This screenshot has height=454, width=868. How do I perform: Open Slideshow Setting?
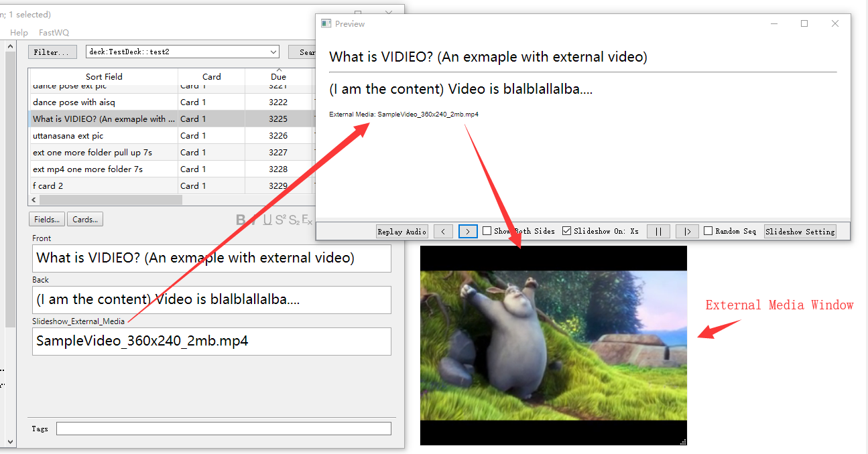pyautogui.click(x=800, y=232)
